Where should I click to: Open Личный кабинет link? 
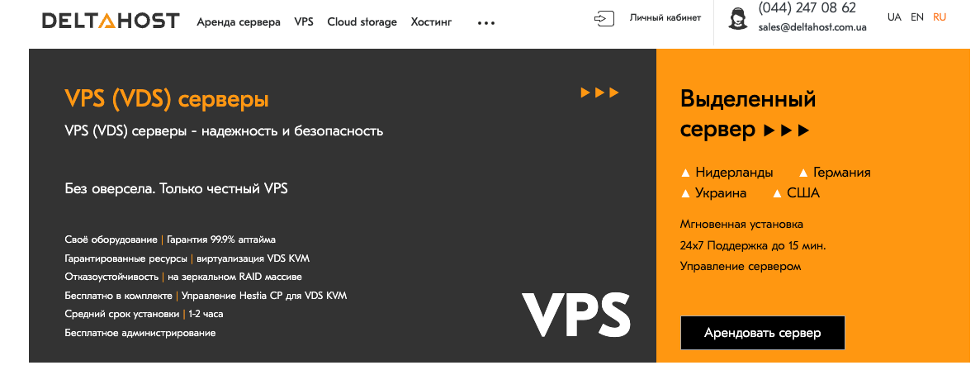(665, 17)
